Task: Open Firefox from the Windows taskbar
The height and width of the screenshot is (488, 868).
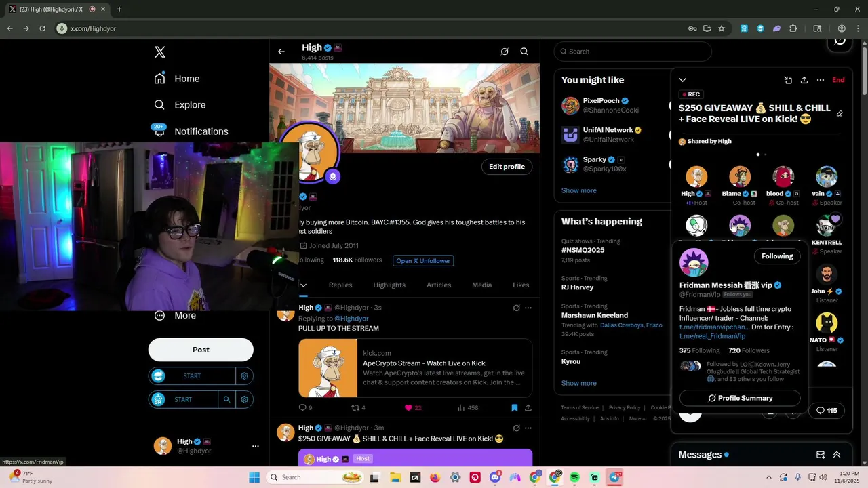Action: coord(435,477)
